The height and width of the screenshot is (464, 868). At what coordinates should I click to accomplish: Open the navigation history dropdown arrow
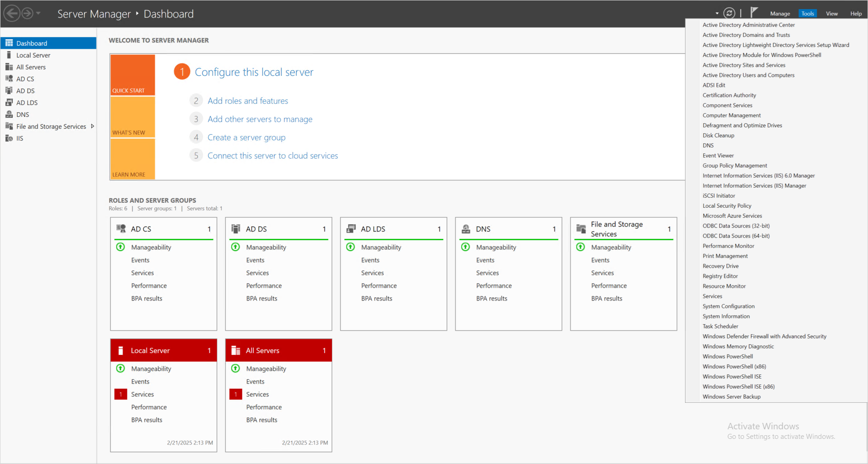[38, 13]
